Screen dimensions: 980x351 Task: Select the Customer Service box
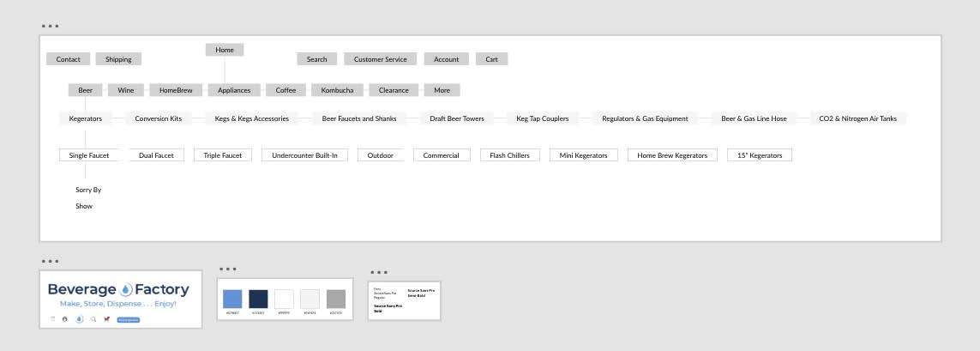point(380,59)
